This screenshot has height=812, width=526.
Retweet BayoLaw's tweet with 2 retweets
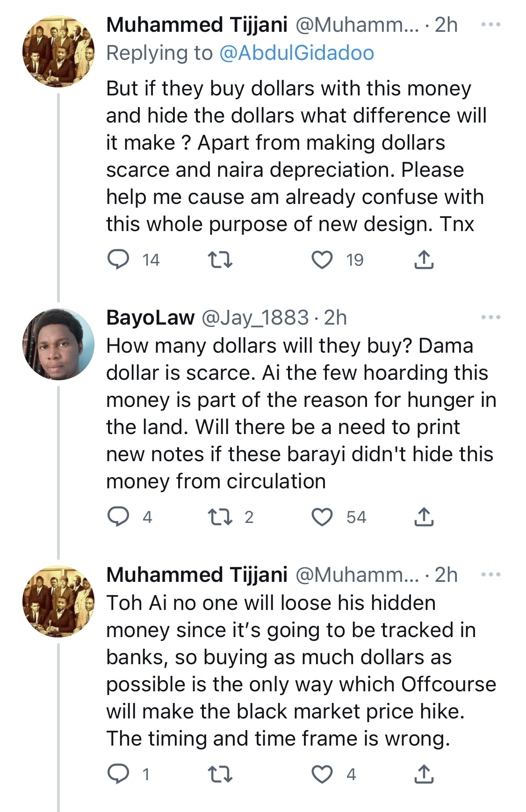click(x=220, y=517)
